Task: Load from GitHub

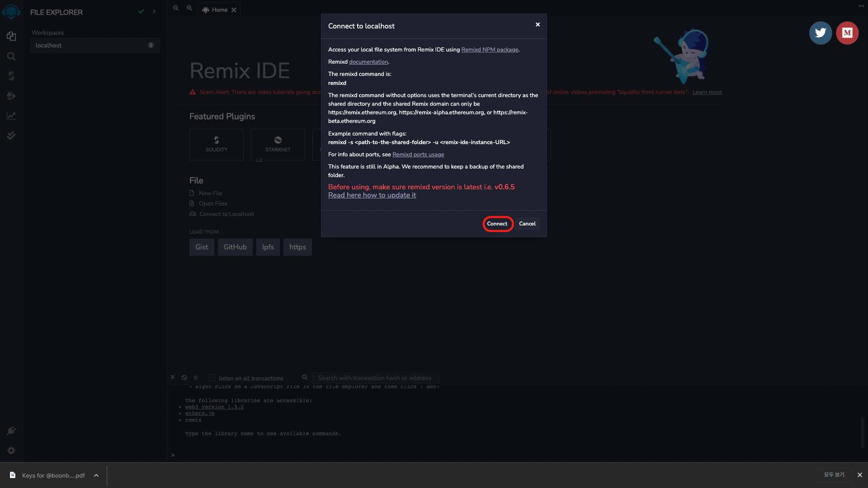Action: (235, 247)
